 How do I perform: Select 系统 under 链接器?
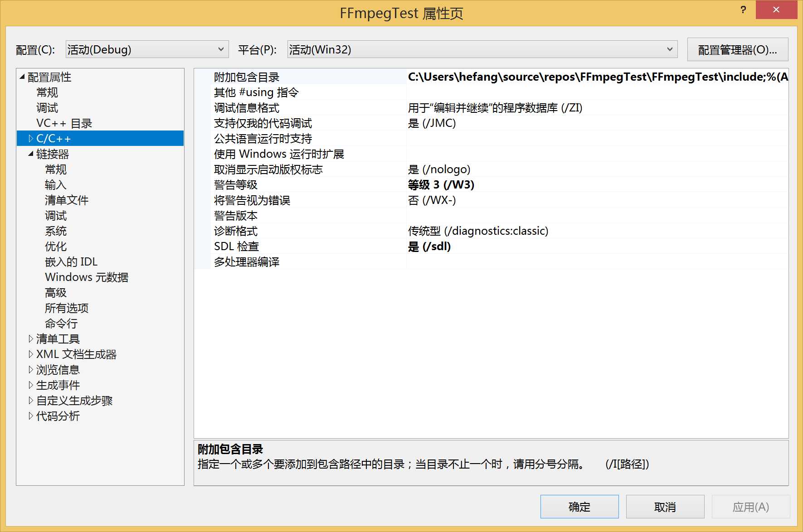coord(56,231)
